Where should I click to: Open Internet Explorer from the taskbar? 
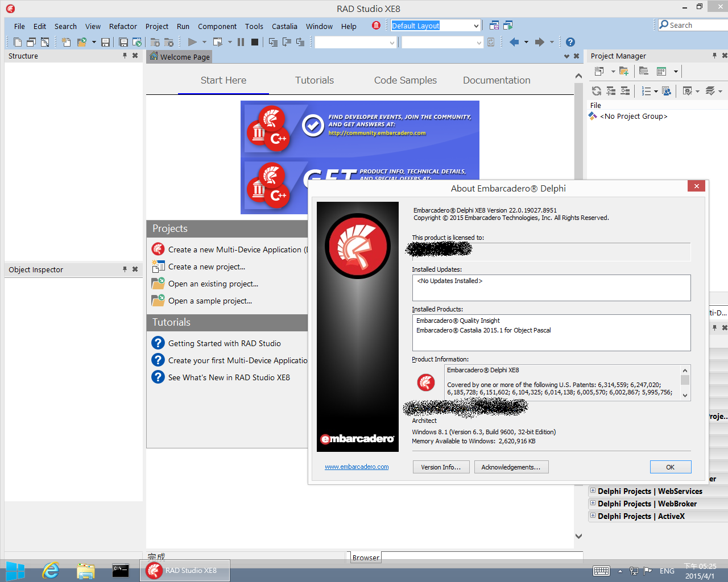pyautogui.click(x=51, y=570)
